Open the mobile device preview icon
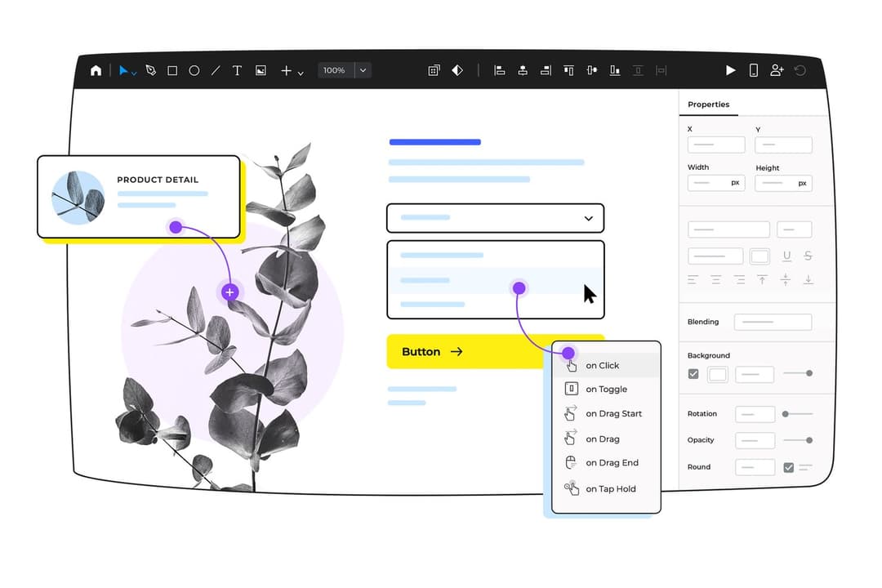Image resolution: width=882 pixels, height=588 pixels. pos(754,70)
